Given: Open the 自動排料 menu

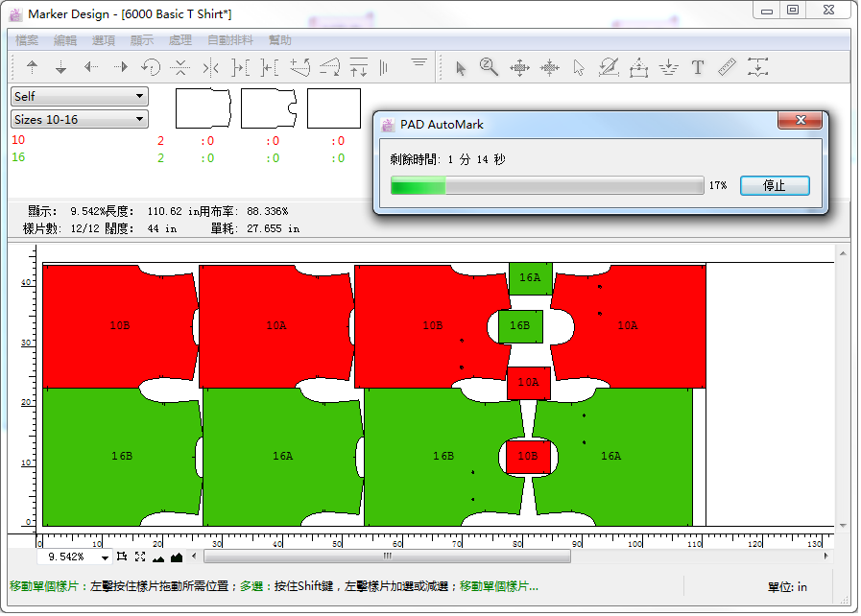Looking at the screenshot, I should coord(230,40).
